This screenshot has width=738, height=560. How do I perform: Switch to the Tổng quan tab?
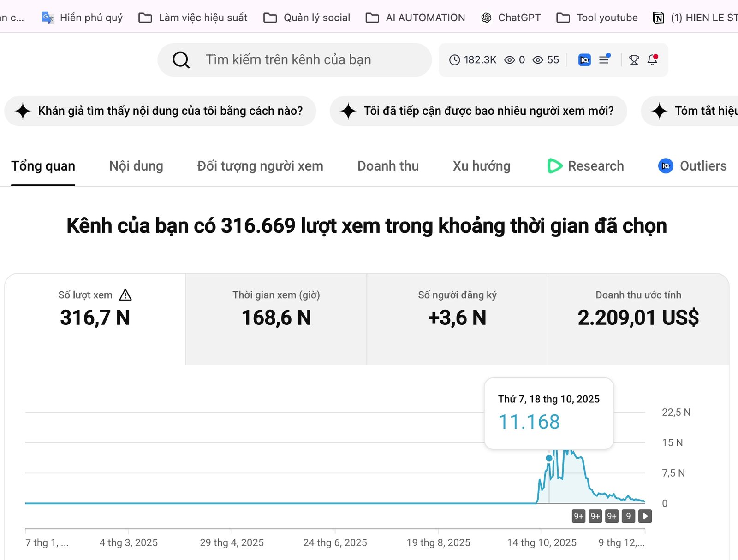[43, 166]
